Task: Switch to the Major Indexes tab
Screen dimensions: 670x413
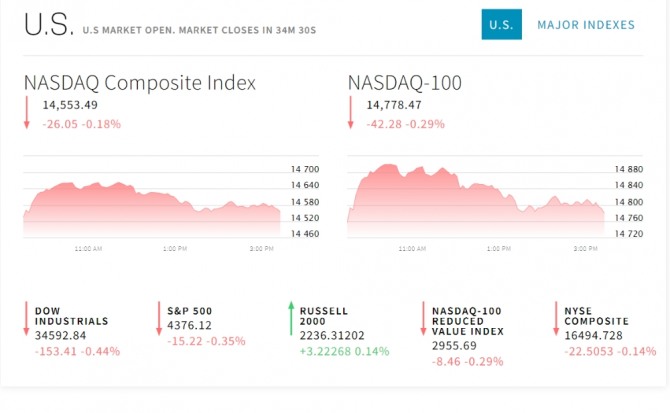Action: point(585,25)
